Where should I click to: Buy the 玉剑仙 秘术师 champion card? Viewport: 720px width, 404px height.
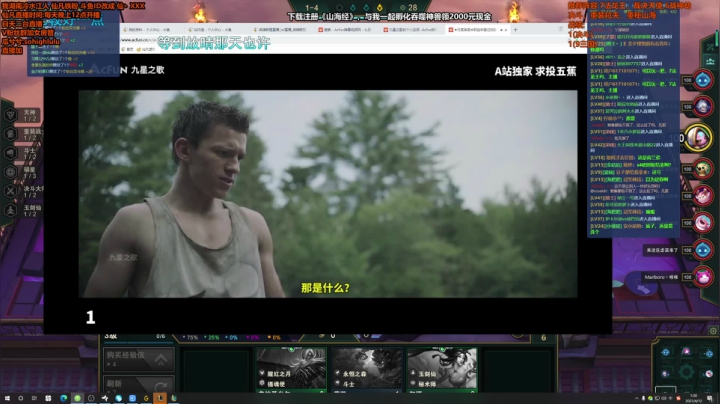coord(442,370)
